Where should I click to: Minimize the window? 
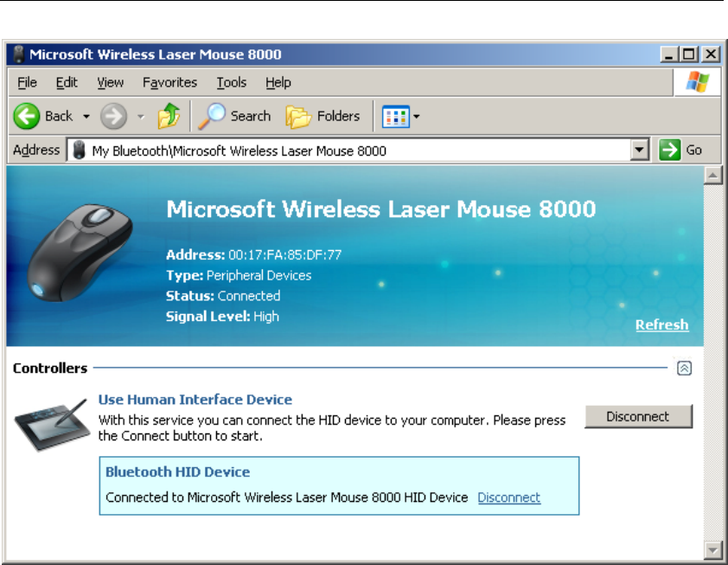668,55
